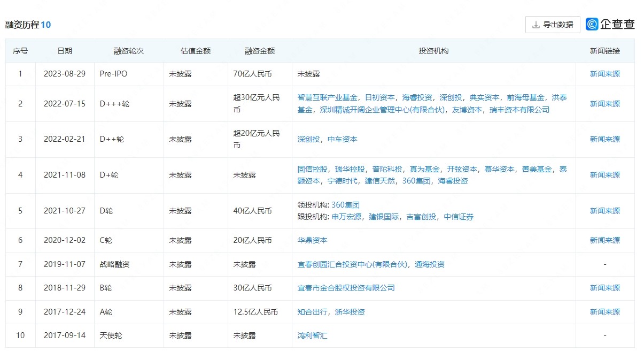Open 宜春创园汇合投资中心(有限合伙) link
This screenshot has height=359, width=644.
pos(352,264)
